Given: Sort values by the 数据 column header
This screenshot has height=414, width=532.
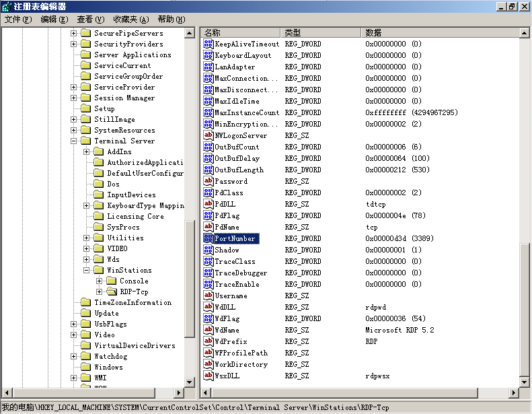Looking at the screenshot, I should 440,32.
